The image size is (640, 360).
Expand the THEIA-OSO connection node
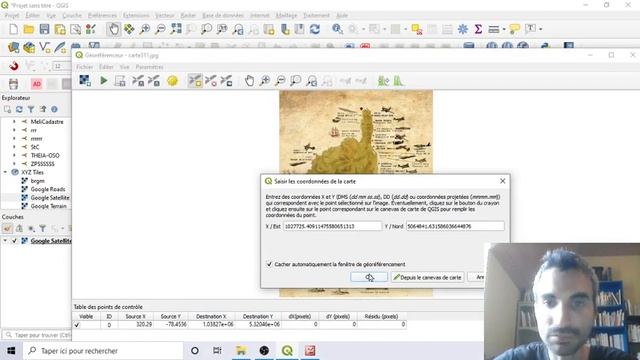(x=14, y=156)
